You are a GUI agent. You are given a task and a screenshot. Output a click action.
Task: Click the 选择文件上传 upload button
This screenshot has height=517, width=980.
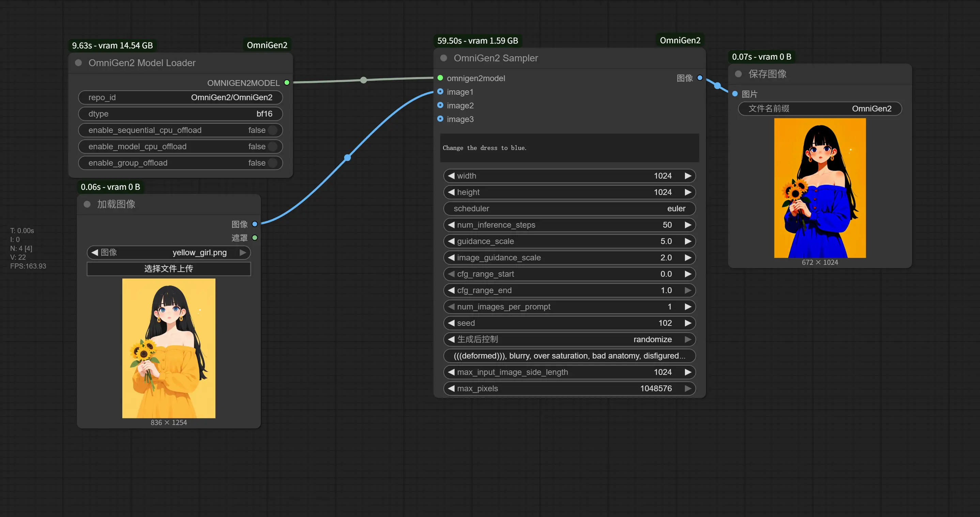click(169, 269)
